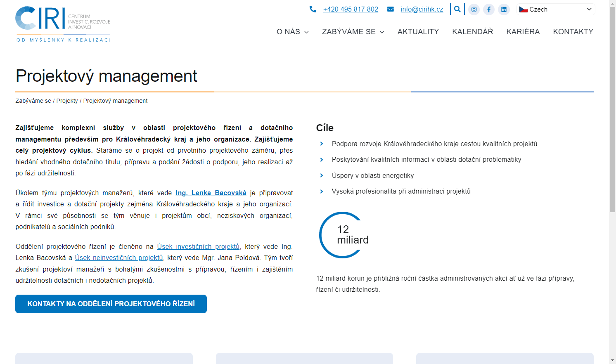This screenshot has height=364, width=616.
Task: Click the info@cirihk.cz email link
Action: tap(422, 9)
